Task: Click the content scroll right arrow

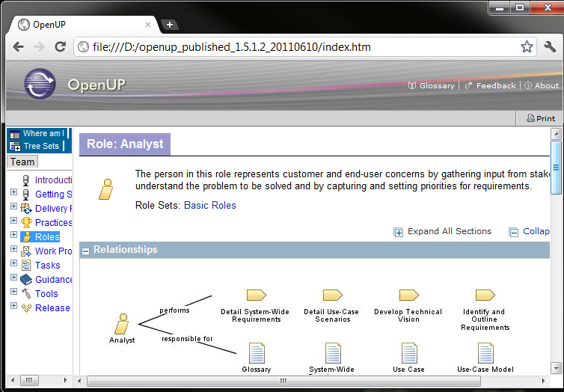Action: point(543,381)
